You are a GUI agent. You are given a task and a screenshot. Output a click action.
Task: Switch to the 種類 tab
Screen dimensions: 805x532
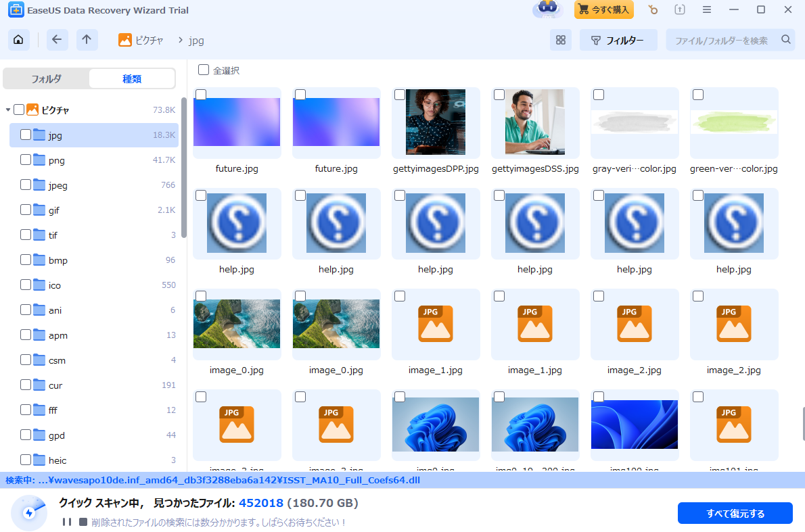point(132,78)
